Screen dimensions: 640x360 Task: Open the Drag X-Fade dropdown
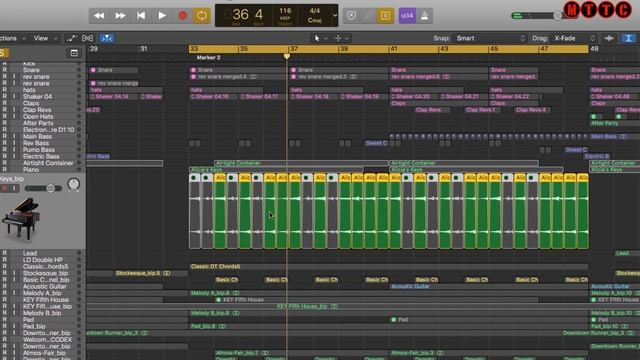[x=575, y=38]
